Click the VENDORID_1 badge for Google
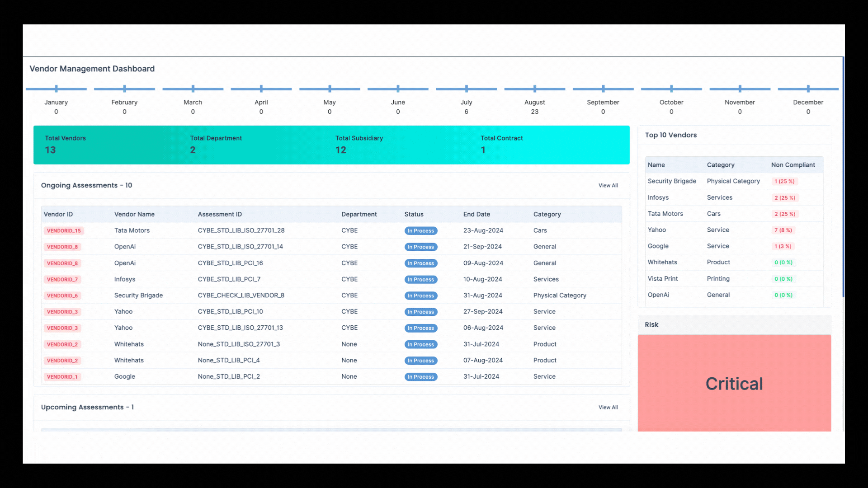Screen dimensions: 868x488 tap(62, 377)
